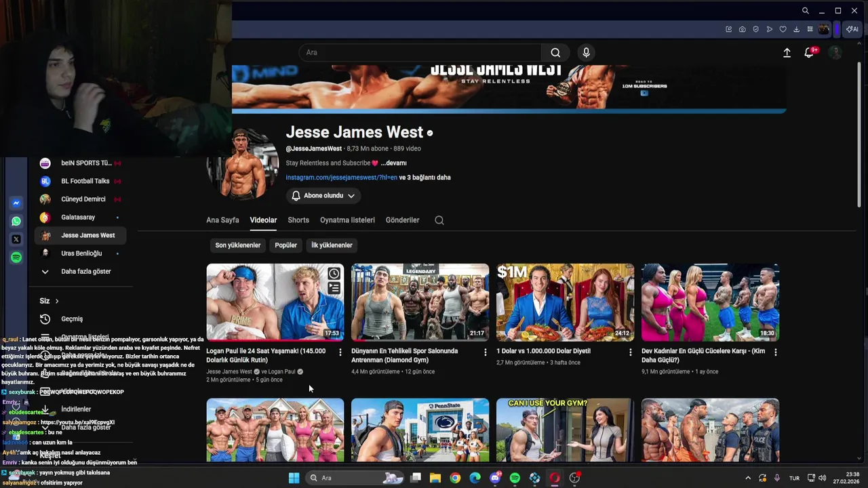The image size is (868, 488).
Task: Open Dev Kadınlar video thumbnail
Action: 710,302
